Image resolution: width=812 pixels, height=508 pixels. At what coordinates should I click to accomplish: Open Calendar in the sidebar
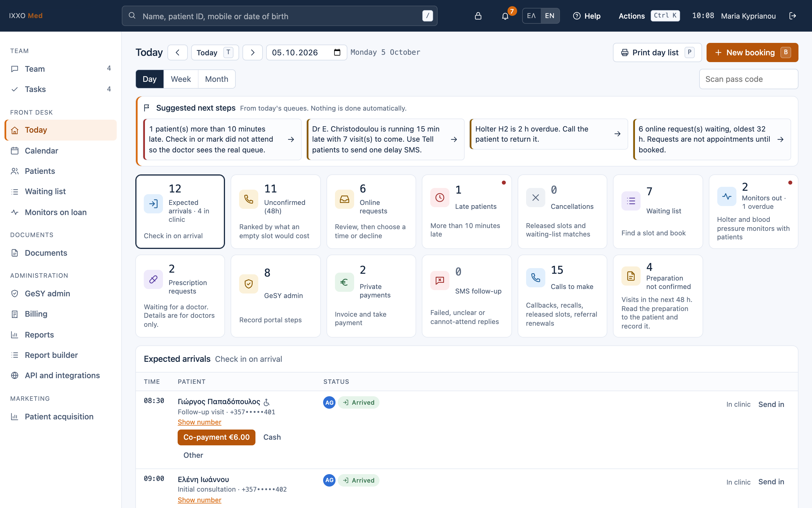point(61,150)
